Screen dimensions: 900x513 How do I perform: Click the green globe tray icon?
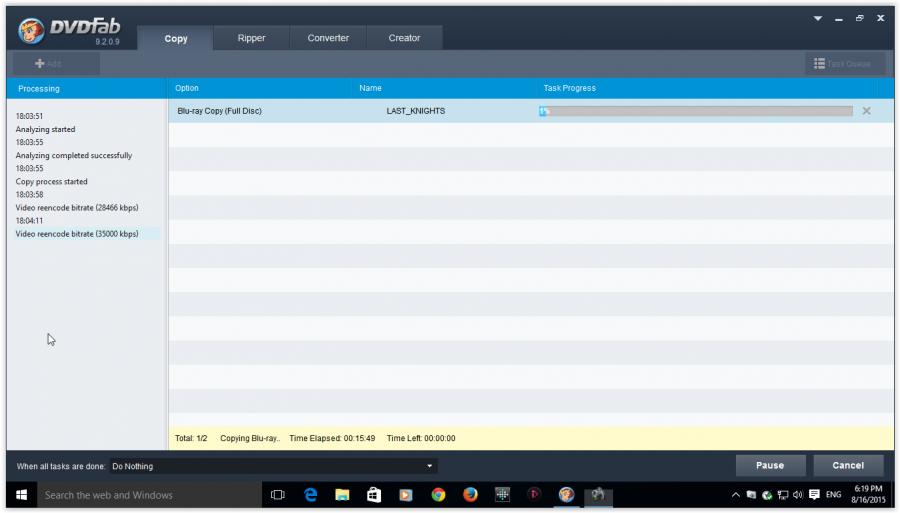pos(767,495)
